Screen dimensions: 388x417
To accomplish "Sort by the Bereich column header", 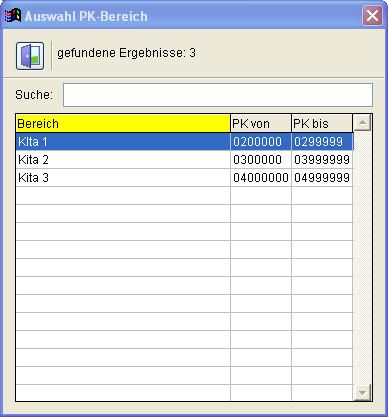I will 123,124.
